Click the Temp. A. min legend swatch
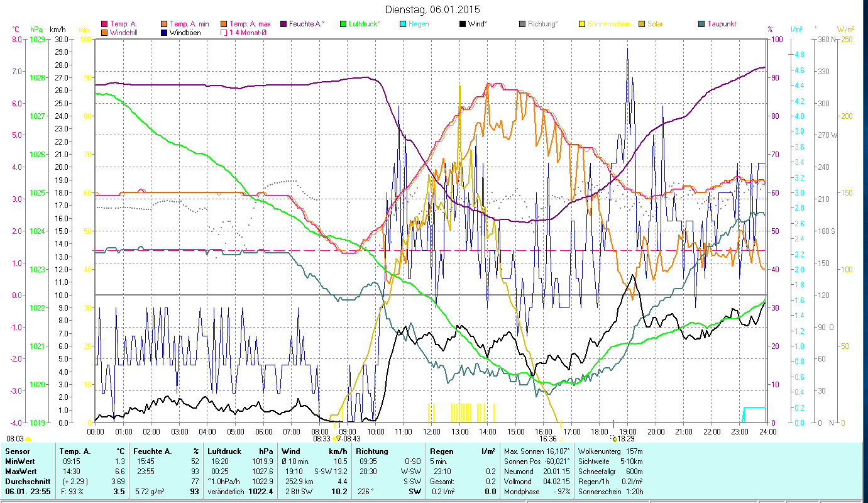The image size is (868, 503). [x=164, y=24]
